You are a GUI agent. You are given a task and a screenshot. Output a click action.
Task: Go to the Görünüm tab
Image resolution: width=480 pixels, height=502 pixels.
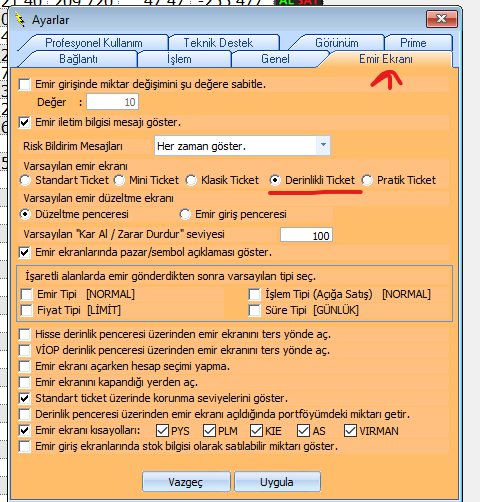(337, 43)
